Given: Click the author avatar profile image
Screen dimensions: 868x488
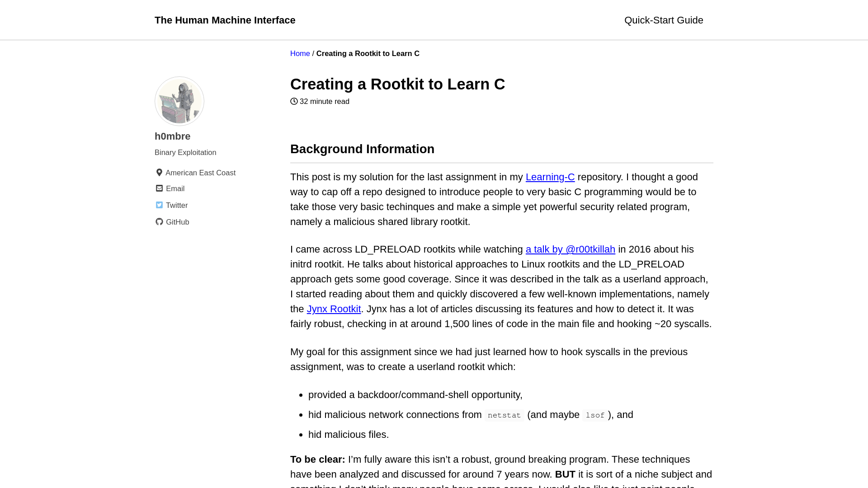Looking at the screenshot, I should 179,102.
